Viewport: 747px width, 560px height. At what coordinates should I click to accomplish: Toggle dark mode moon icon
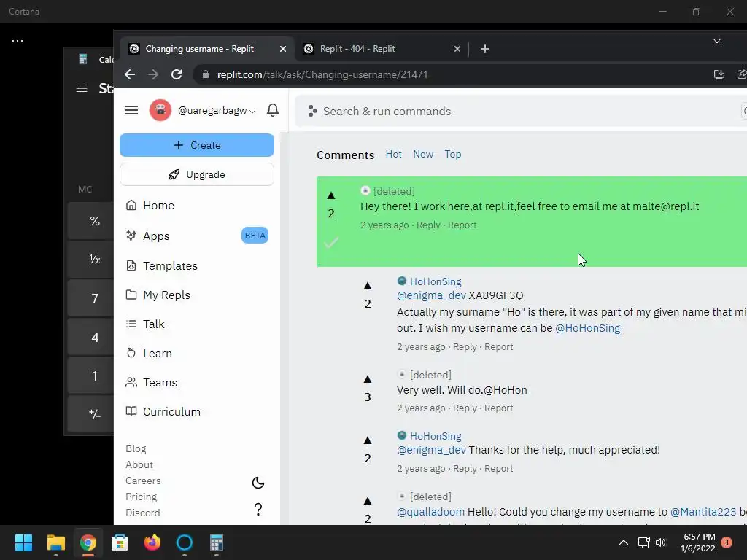tap(258, 483)
